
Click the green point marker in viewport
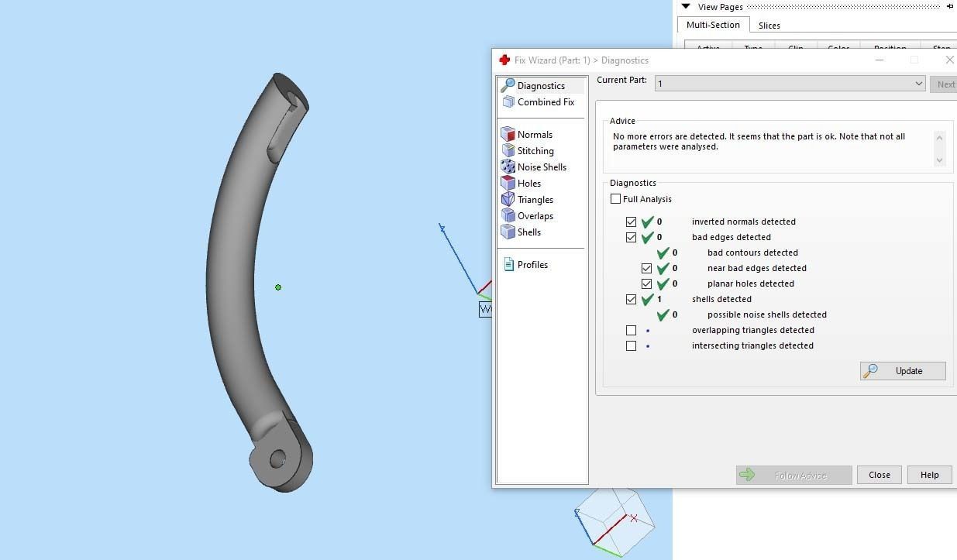278,287
